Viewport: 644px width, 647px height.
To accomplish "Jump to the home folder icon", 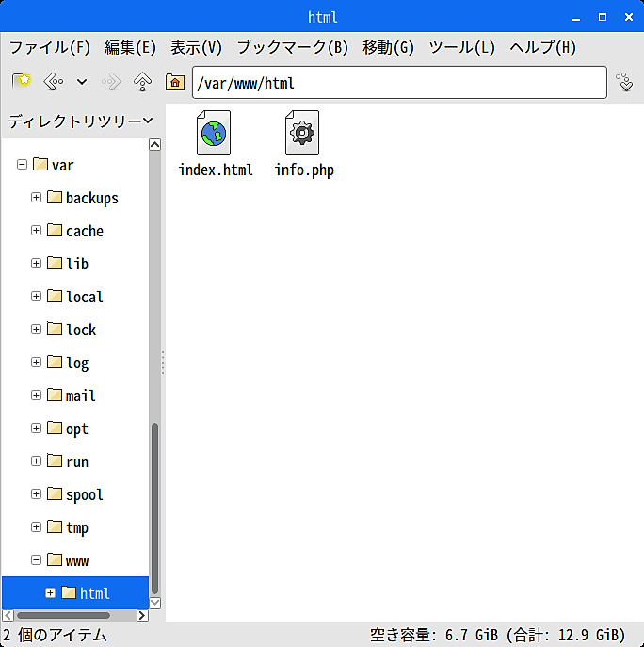I will coord(175,82).
